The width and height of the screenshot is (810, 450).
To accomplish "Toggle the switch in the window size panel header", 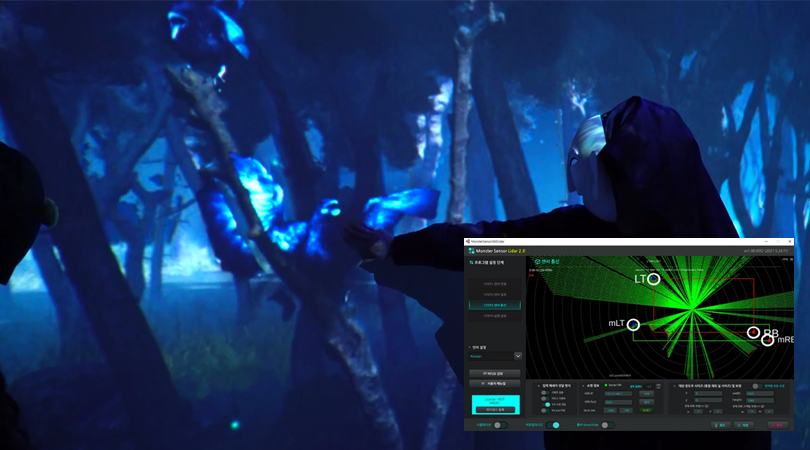I will point(758,386).
